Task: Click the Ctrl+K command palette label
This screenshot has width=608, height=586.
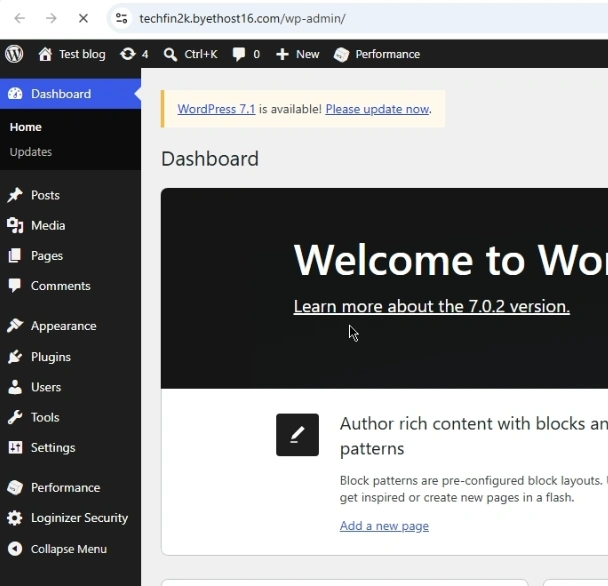Action: [201, 54]
